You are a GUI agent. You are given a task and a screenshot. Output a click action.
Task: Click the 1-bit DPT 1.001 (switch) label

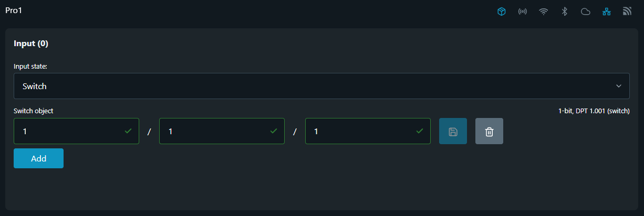tap(594, 111)
